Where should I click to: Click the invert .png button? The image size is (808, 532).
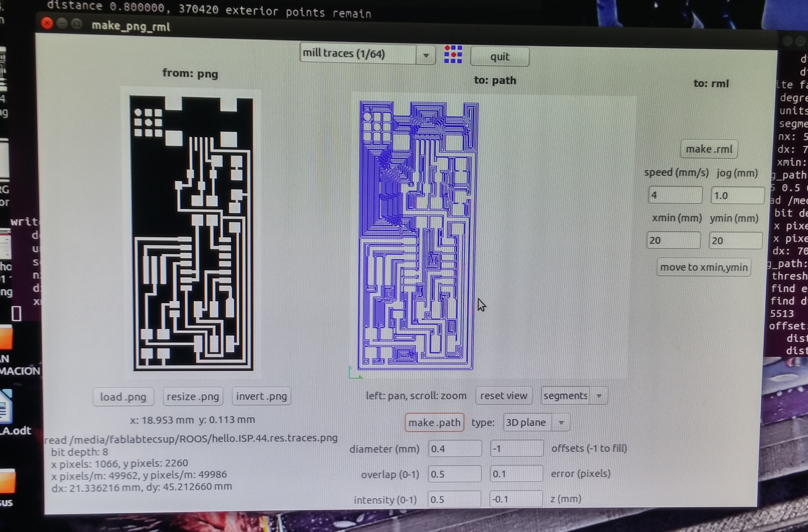261,396
